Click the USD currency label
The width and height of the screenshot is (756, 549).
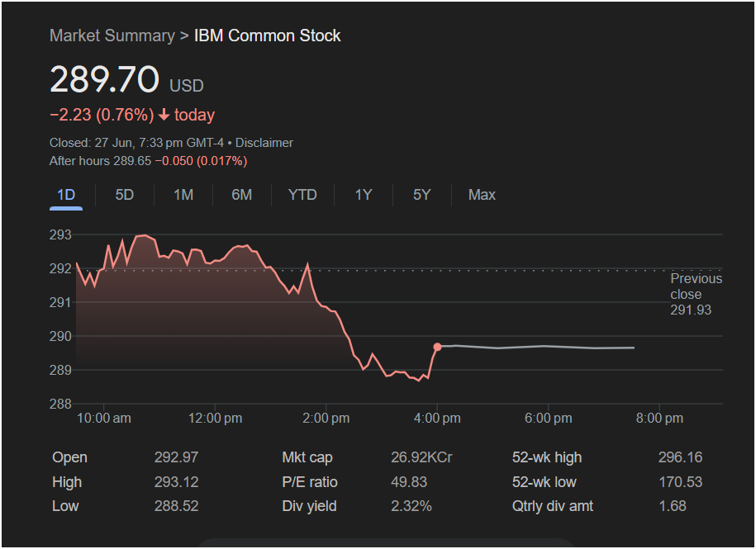187,86
